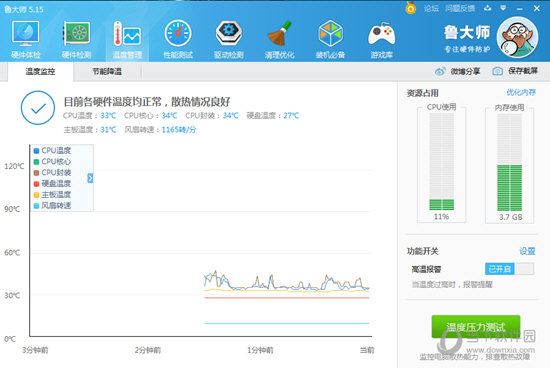
Task: Click the 保存截屏 camera button
Action: click(x=515, y=71)
